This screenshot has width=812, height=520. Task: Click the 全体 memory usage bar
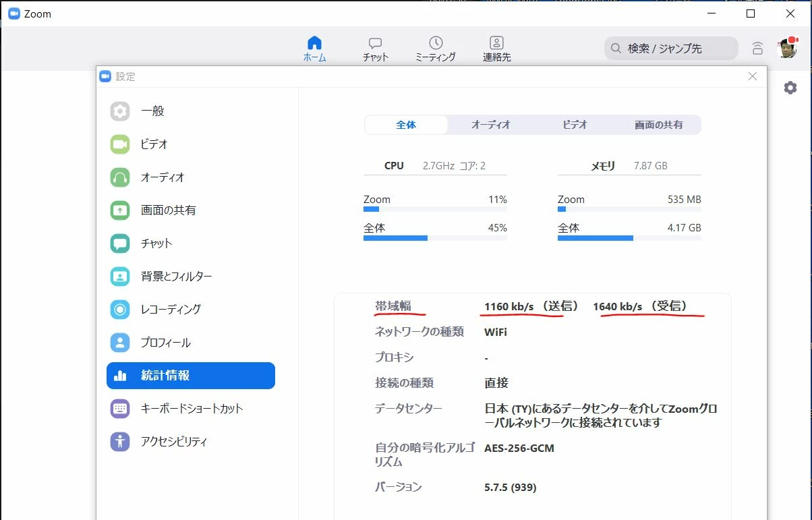click(x=629, y=237)
